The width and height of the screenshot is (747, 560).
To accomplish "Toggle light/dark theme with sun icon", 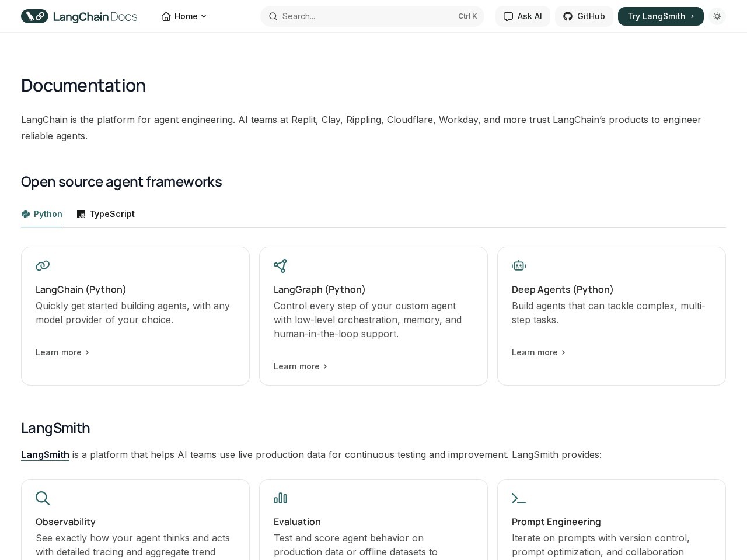I will pos(717,16).
